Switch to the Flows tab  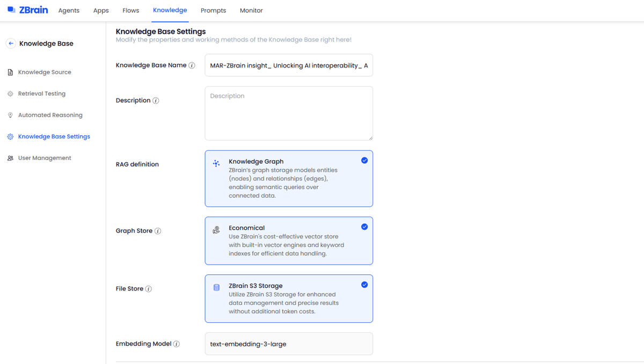pyautogui.click(x=130, y=11)
